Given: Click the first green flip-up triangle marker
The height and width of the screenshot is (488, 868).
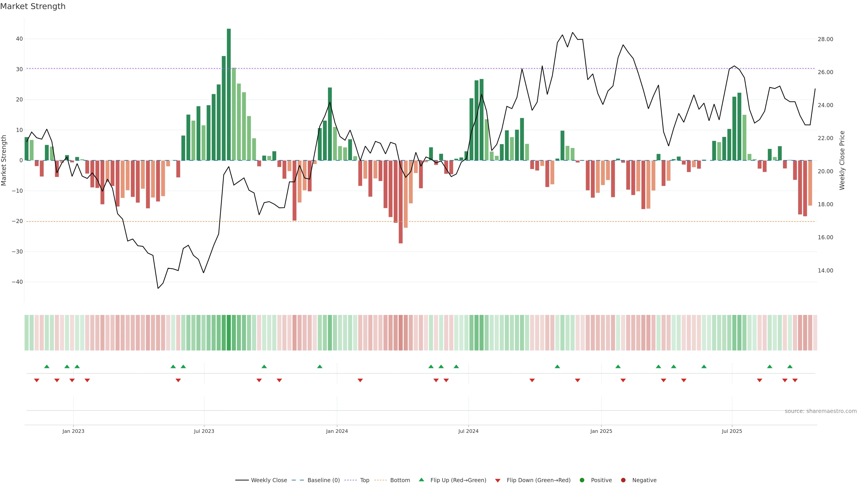Looking at the screenshot, I should pos(47,366).
